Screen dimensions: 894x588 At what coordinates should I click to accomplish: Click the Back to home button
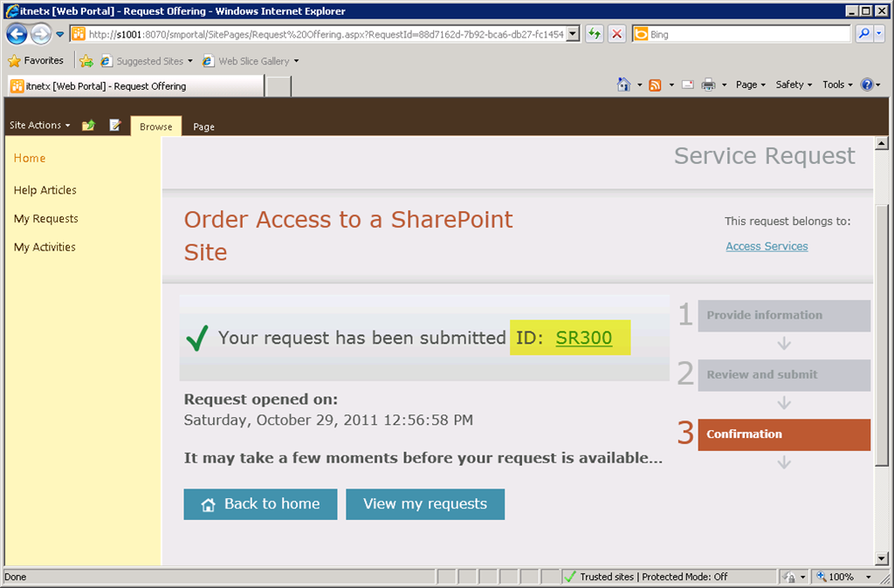(x=259, y=504)
